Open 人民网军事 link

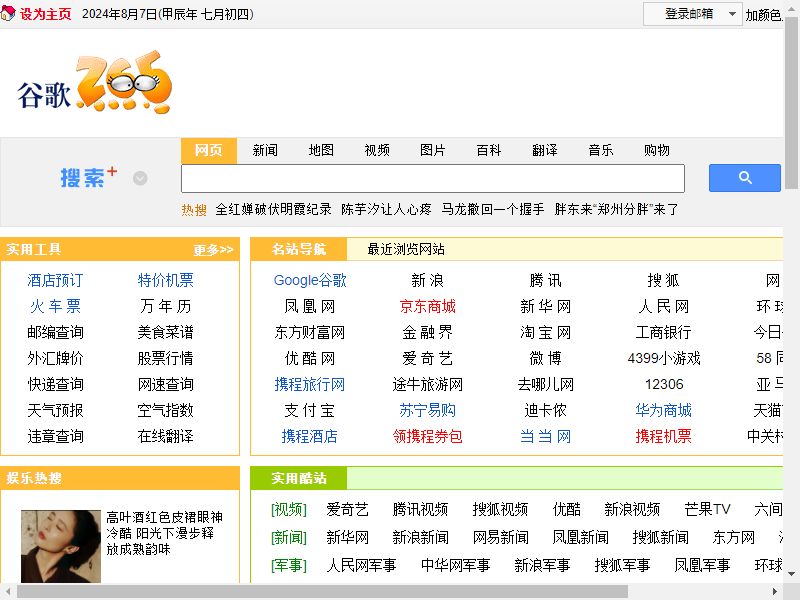[x=361, y=565]
